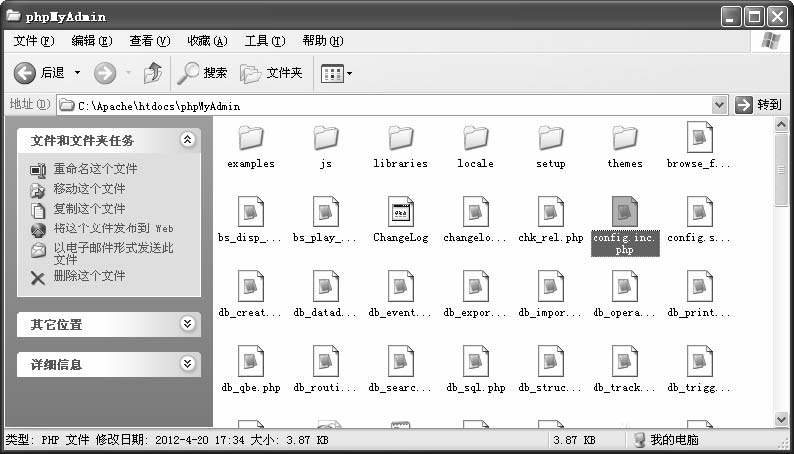
Task: Select the db_opera... file
Action: [x=624, y=295]
